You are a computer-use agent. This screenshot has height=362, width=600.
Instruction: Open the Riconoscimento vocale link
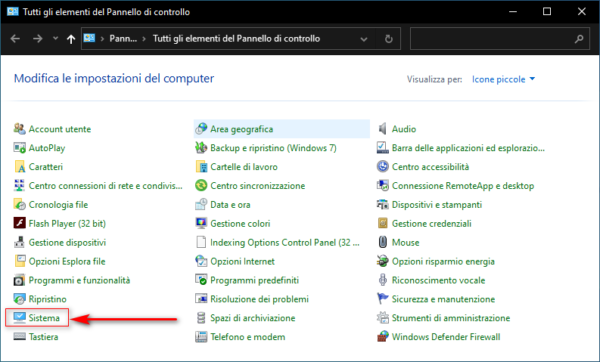[x=438, y=280]
